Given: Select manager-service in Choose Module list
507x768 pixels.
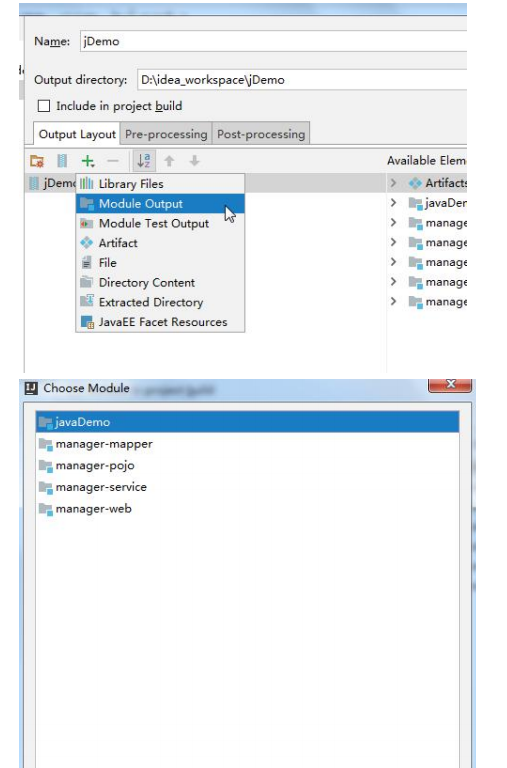Looking at the screenshot, I should [247, 487].
